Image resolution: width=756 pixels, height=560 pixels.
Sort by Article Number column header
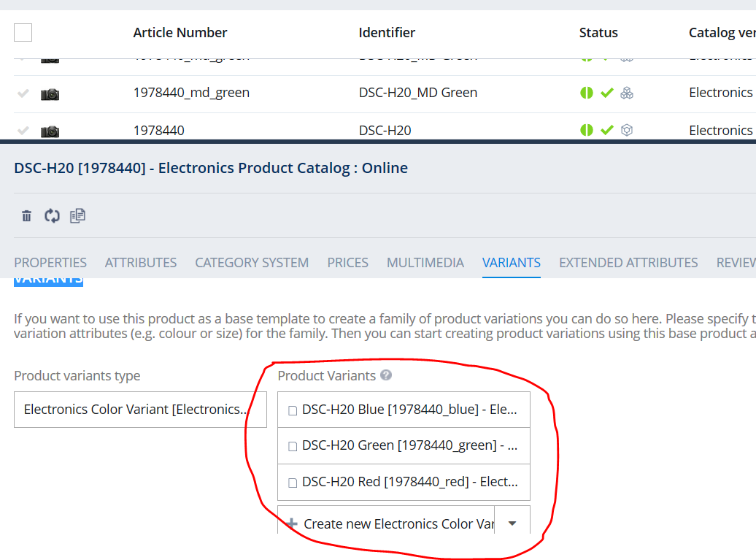[x=180, y=32]
